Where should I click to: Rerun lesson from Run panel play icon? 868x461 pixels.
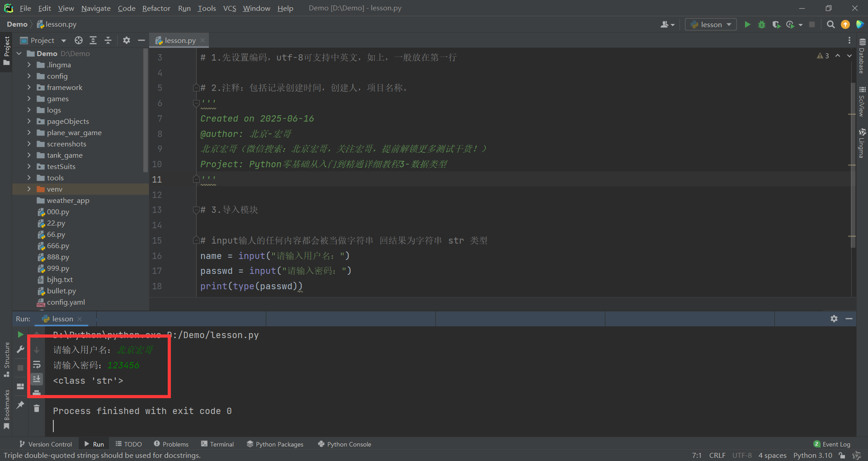click(x=20, y=334)
